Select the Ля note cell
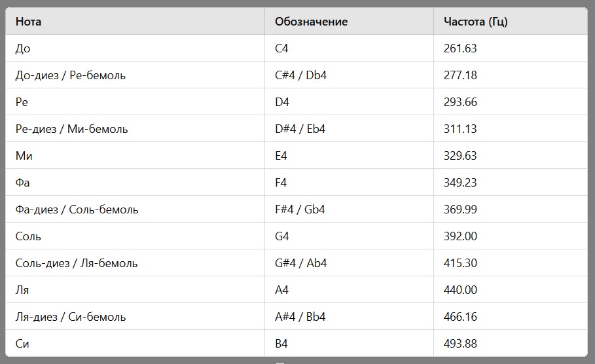Image resolution: width=595 pixels, height=364 pixels. pos(135,289)
